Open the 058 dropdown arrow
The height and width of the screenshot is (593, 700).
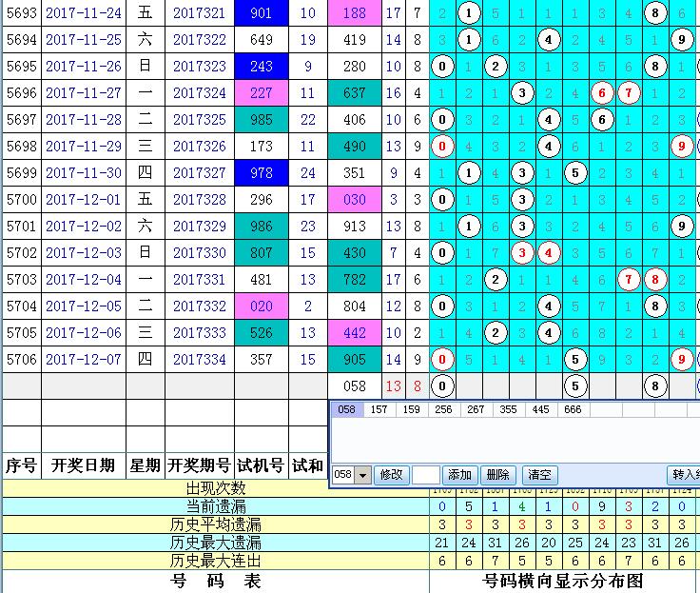coord(362,475)
